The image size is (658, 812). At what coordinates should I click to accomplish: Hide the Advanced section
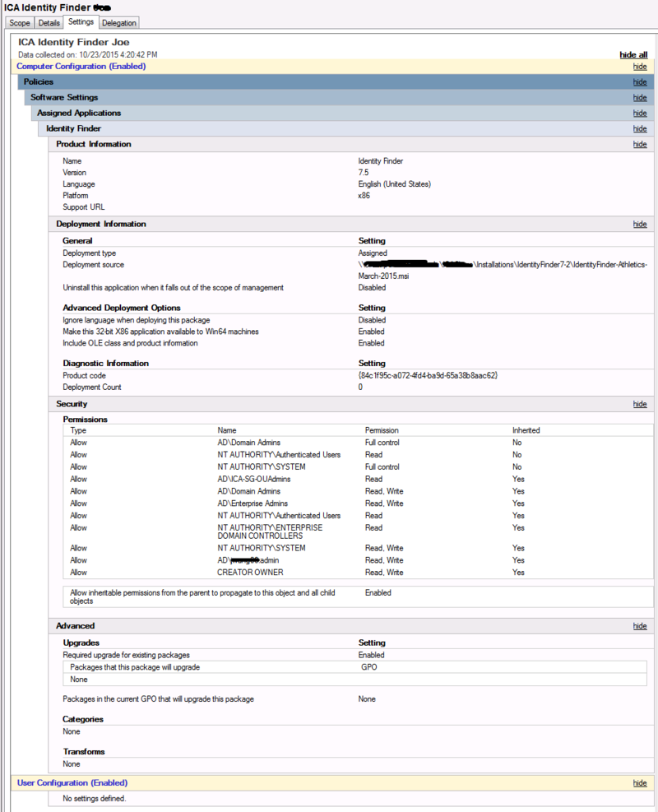[x=640, y=625]
